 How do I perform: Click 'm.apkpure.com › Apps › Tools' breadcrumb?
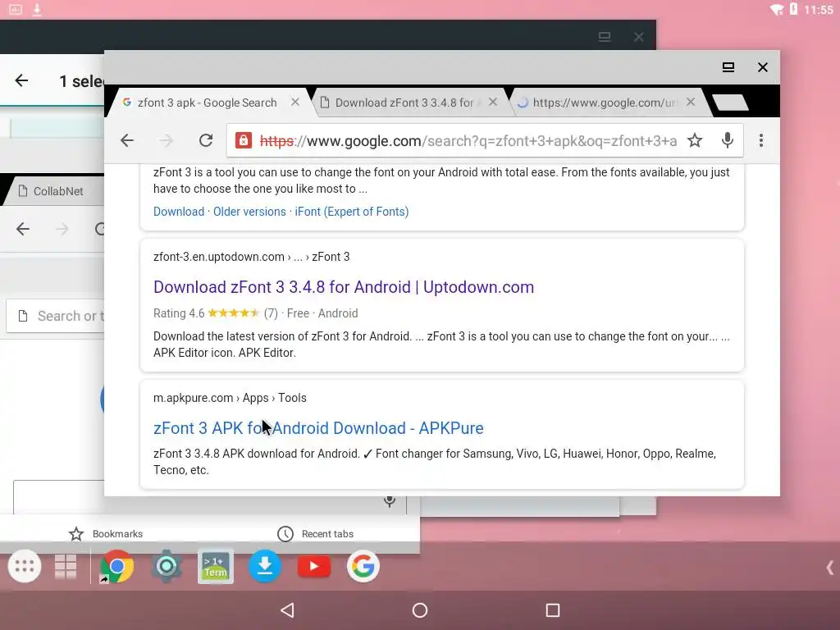pos(230,398)
